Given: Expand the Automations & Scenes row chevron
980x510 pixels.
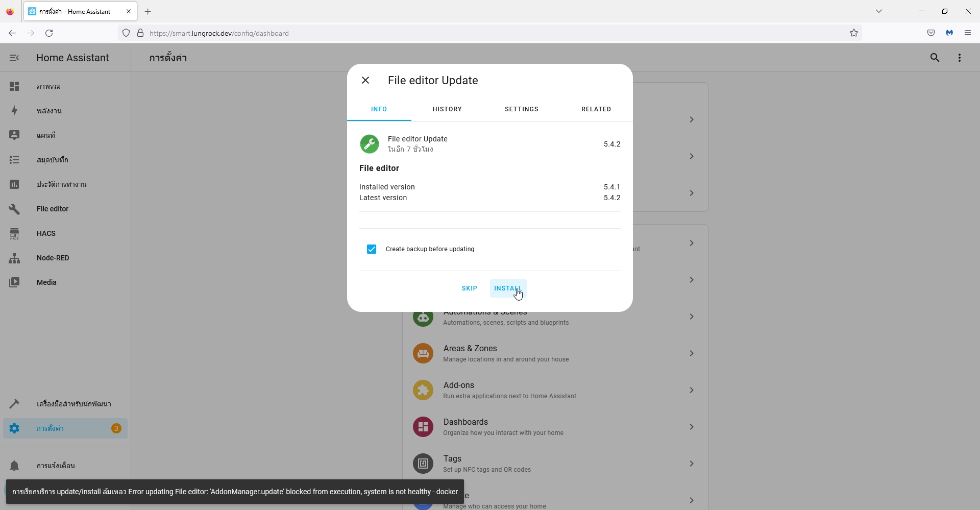Looking at the screenshot, I should [x=692, y=317].
